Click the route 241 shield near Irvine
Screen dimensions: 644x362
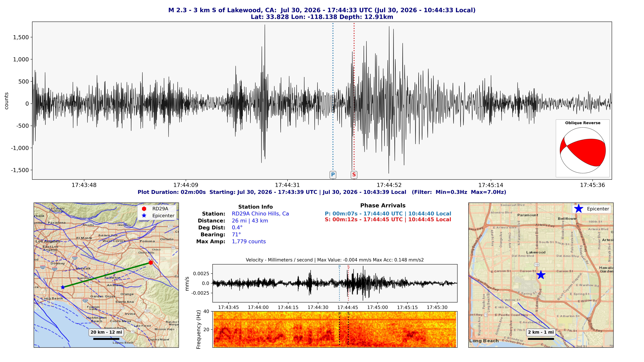click(147, 311)
